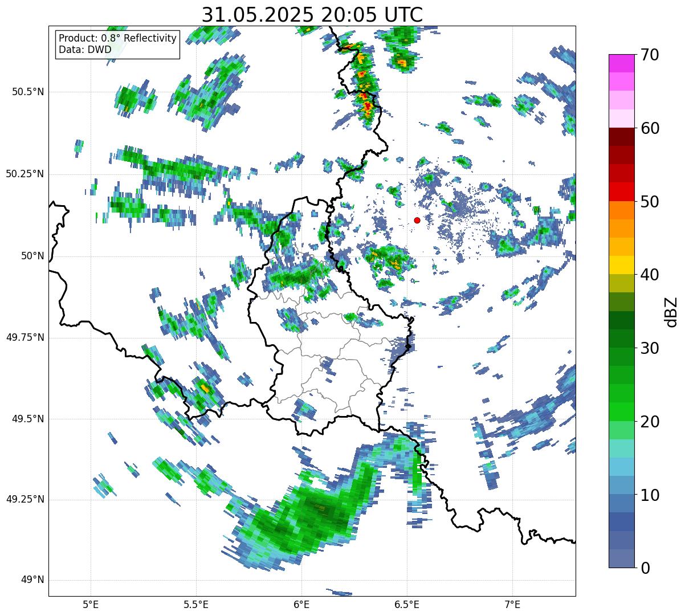685x616 pixels.
Task: Click the 30 colorbar tick label
Action: [649, 348]
